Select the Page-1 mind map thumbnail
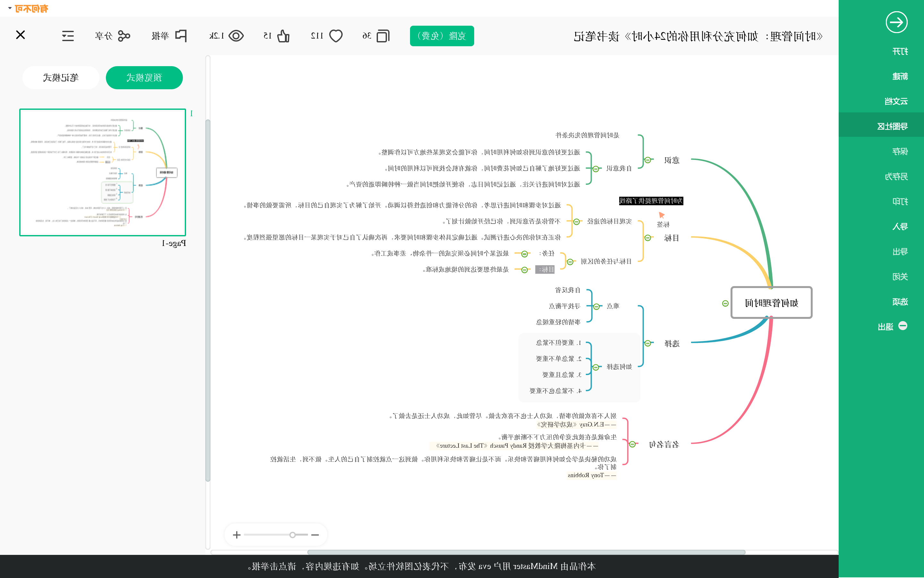Screen dimensions: 924x578 (103, 172)
